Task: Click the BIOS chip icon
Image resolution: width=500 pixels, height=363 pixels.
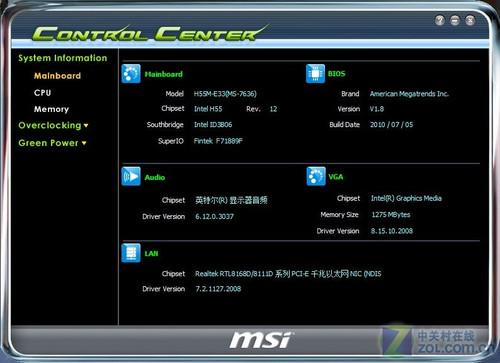Action: [x=315, y=74]
